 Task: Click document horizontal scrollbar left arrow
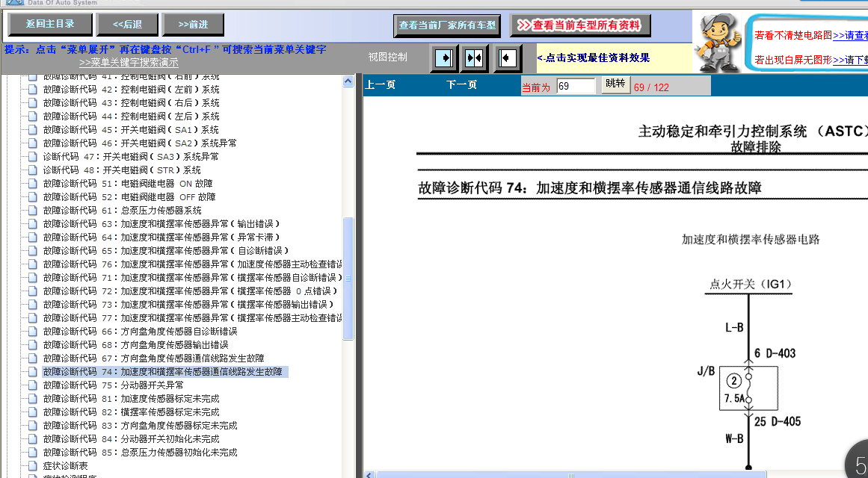pos(369,475)
